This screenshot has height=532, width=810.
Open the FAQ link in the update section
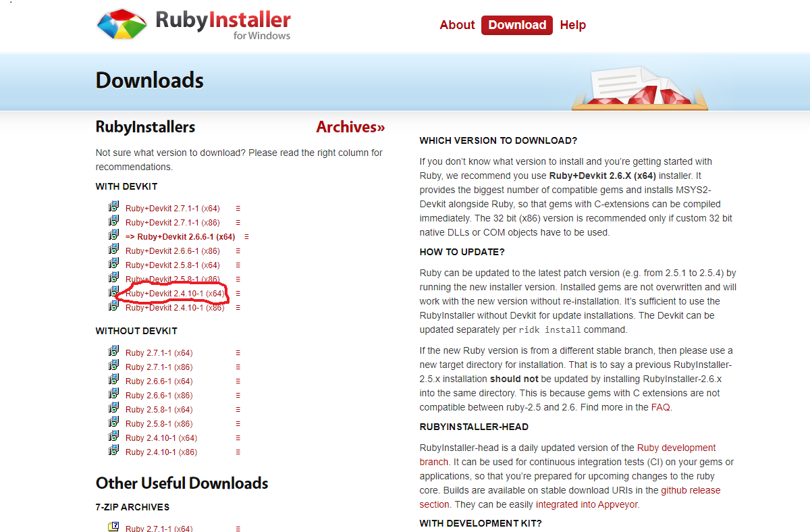point(660,407)
